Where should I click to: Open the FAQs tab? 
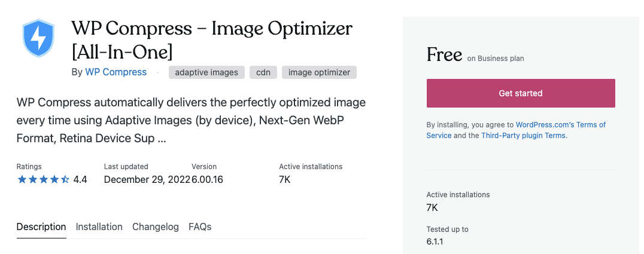[200, 227]
